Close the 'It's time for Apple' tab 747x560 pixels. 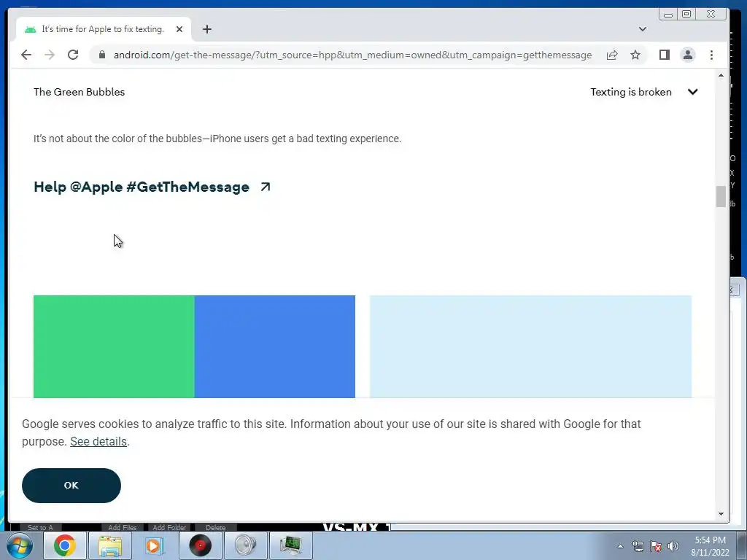[179, 29]
